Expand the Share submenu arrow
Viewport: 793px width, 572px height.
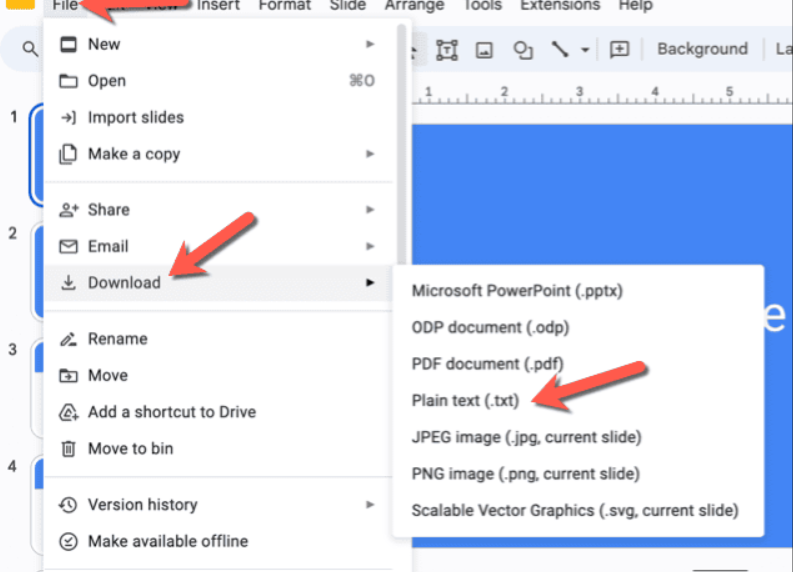370,209
